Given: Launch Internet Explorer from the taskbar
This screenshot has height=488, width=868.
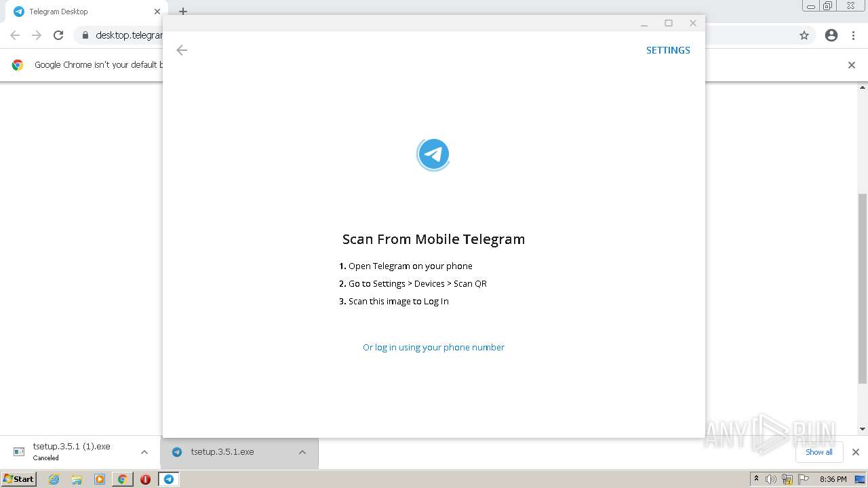Looking at the screenshot, I should (x=54, y=479).
